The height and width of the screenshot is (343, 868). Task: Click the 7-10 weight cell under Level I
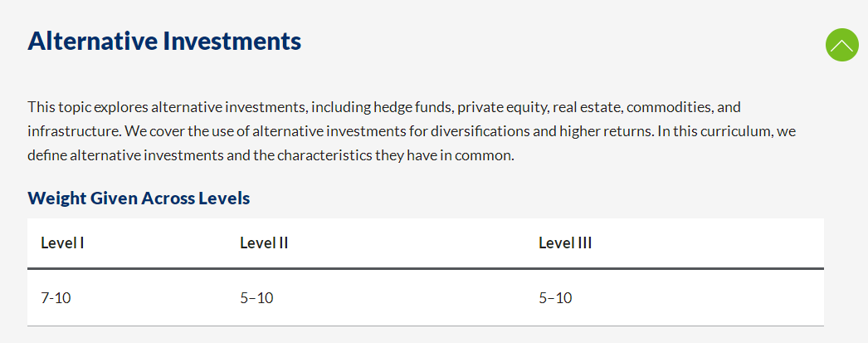click(56, 298)
